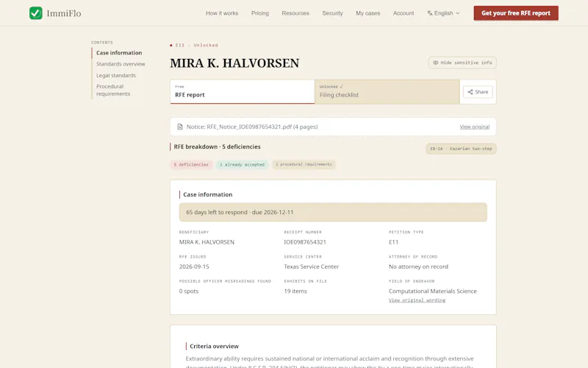Image resolution: width=588 pixels, height=368 pixels.
Task: Click the Share button
Action: click(x=478, y=92)
